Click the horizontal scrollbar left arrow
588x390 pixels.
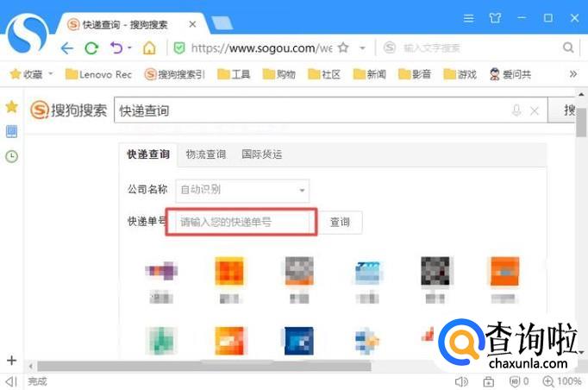pos(31,366)
